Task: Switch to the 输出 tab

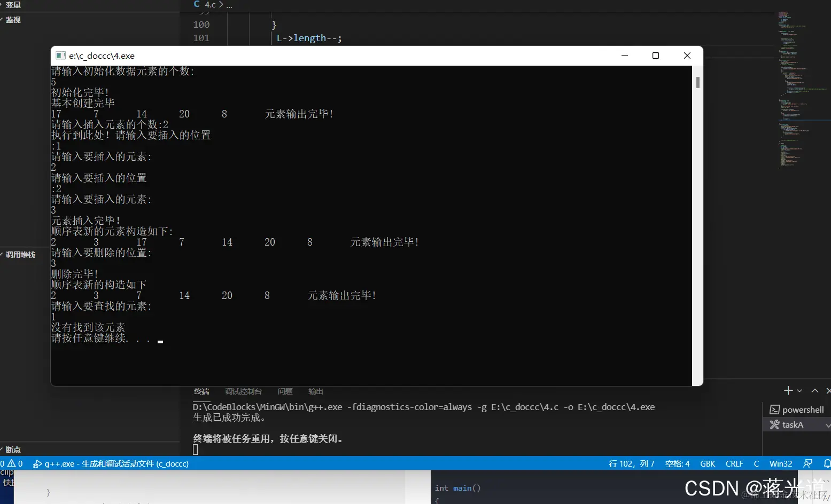Action: click(x=315, y=391)
